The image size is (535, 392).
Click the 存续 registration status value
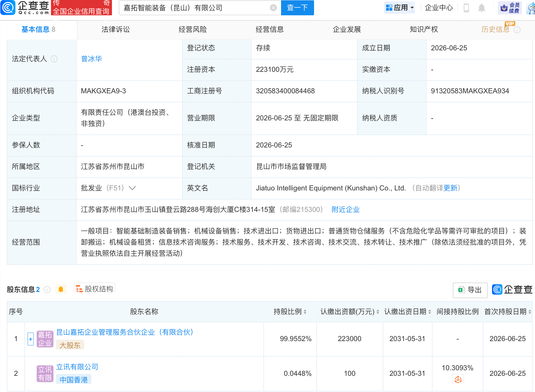[263, 48]
